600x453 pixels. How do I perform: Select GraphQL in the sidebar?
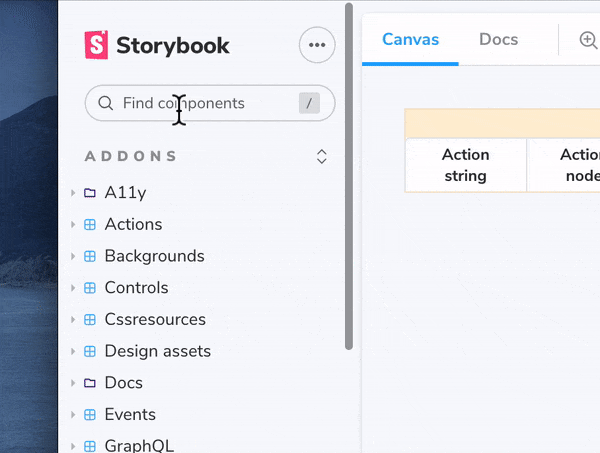(139, 446)
